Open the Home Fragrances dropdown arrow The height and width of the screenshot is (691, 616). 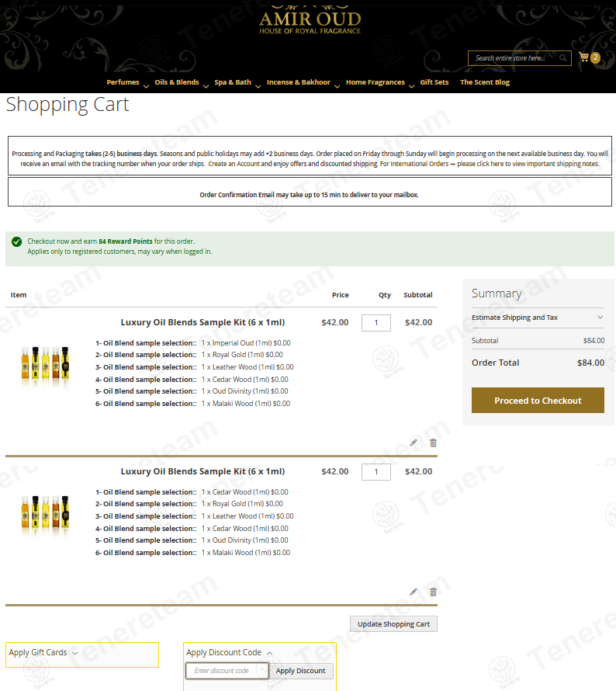[x=411, y=86]
